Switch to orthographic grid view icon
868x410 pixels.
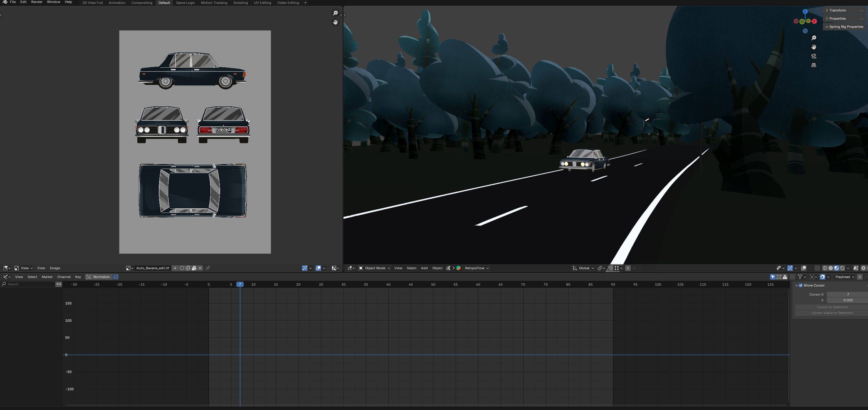click(813, 65)
